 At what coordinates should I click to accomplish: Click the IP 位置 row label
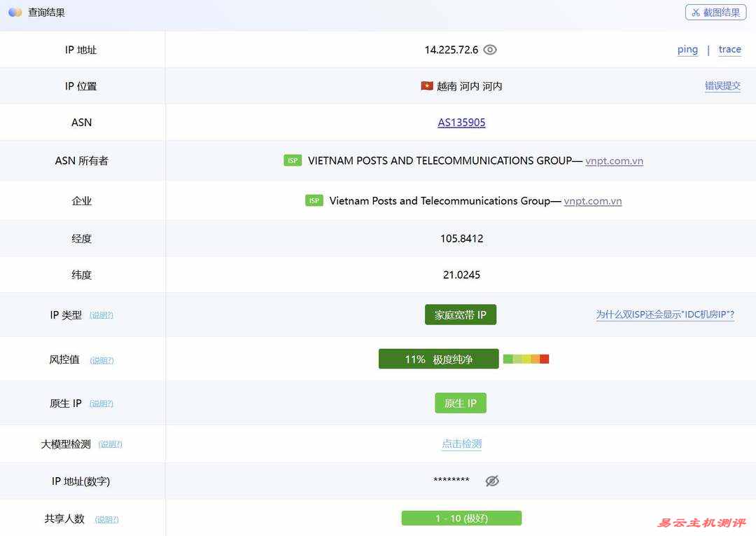coord(81,86)
